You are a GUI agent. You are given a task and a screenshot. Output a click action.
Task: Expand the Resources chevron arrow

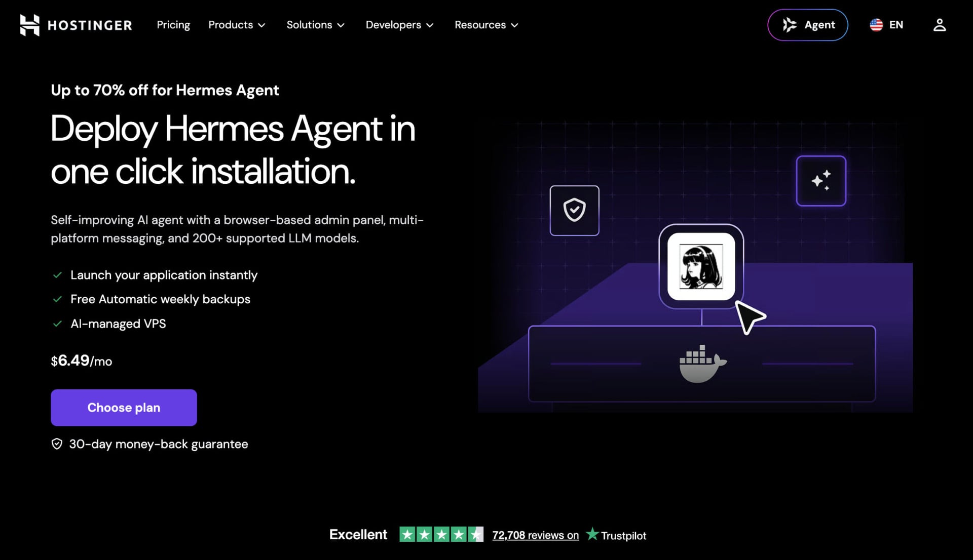[x=514, y=25]
